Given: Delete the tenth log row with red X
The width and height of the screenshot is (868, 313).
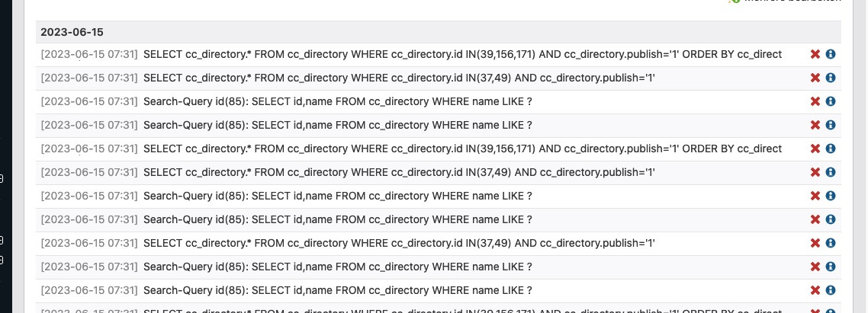Looking at the screenshot, I should click(x=815, y=267).
